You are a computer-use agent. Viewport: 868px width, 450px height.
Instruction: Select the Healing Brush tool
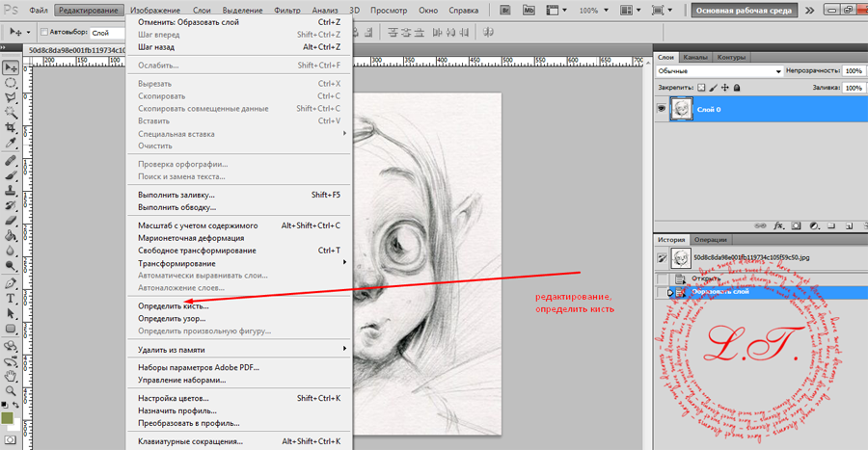click(x=11, y=161)
